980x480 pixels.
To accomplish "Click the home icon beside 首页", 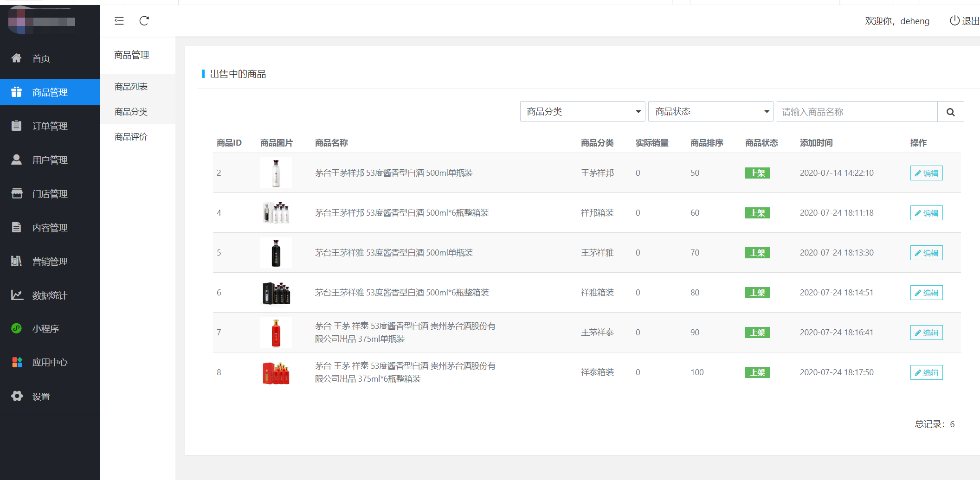I will click(x=16, y=58).
